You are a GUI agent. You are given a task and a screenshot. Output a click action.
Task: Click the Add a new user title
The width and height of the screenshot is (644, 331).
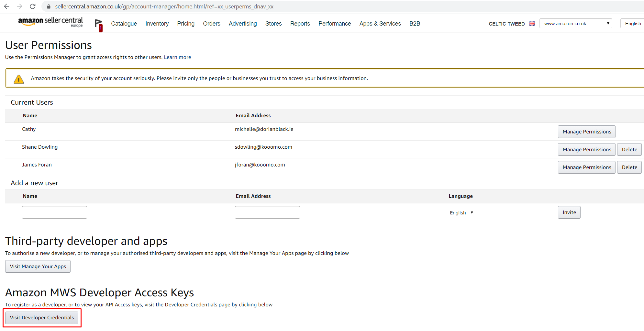point(34,183)
